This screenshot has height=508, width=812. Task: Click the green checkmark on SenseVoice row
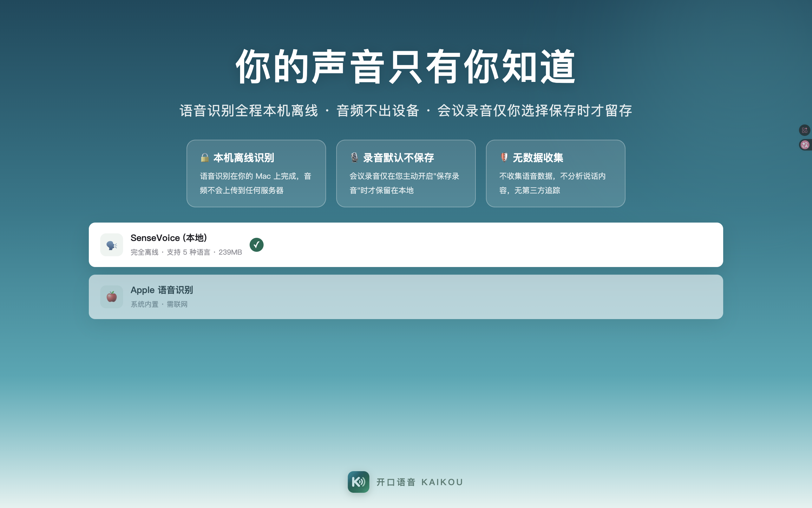click(x=257, y=245)
